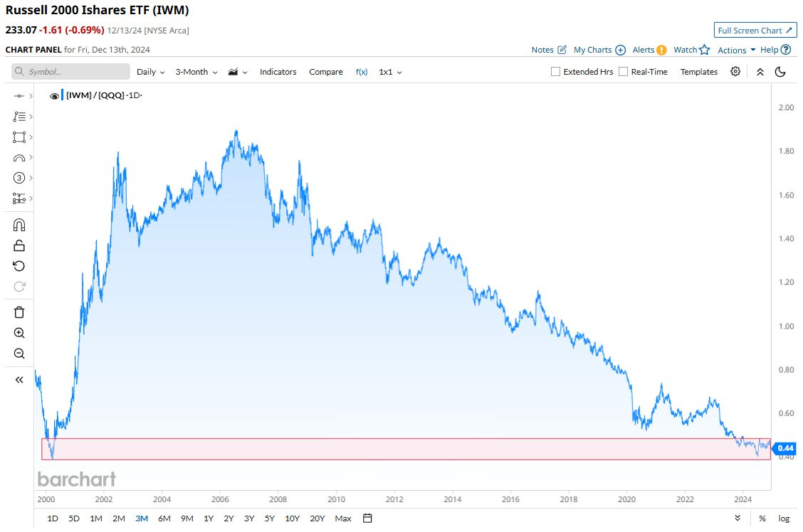Open the 1x1 grid layout dropdown

pyautogui.click(x=390, y=72)
